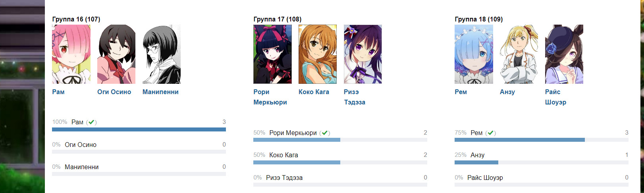
Task: Open the Оги Осино character image
Action: tap(116, 54)
